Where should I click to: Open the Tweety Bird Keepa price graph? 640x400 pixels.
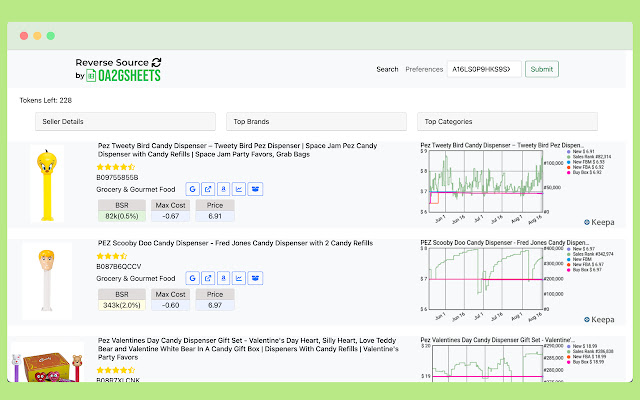pyautogui.click(x=486, y=182)
